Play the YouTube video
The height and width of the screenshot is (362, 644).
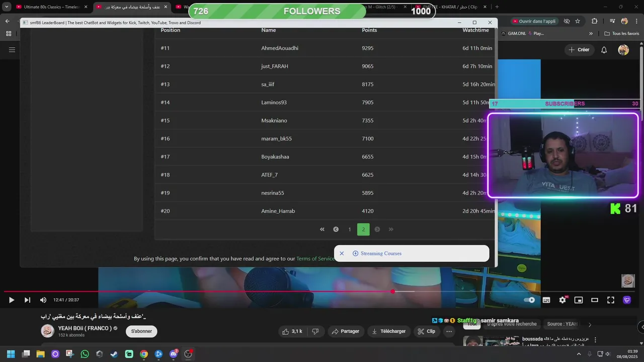pos(11,300)
